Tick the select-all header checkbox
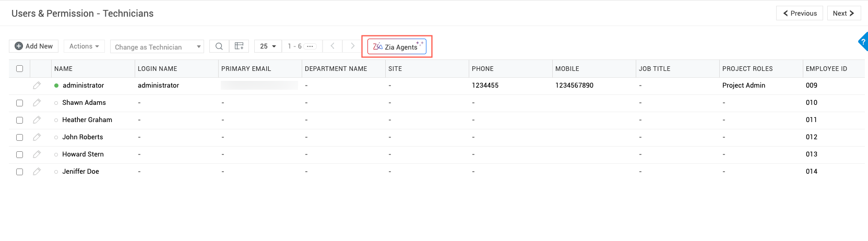 [20, 69]
